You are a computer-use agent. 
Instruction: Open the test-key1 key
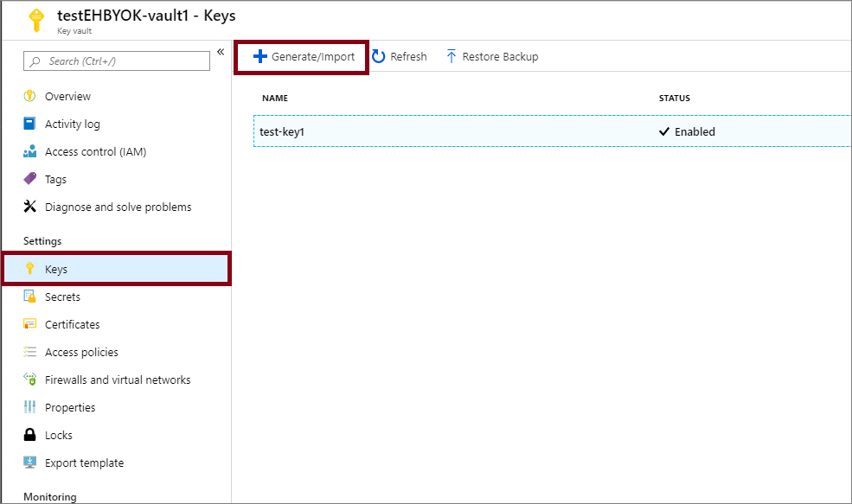click(x=281, y=131)
